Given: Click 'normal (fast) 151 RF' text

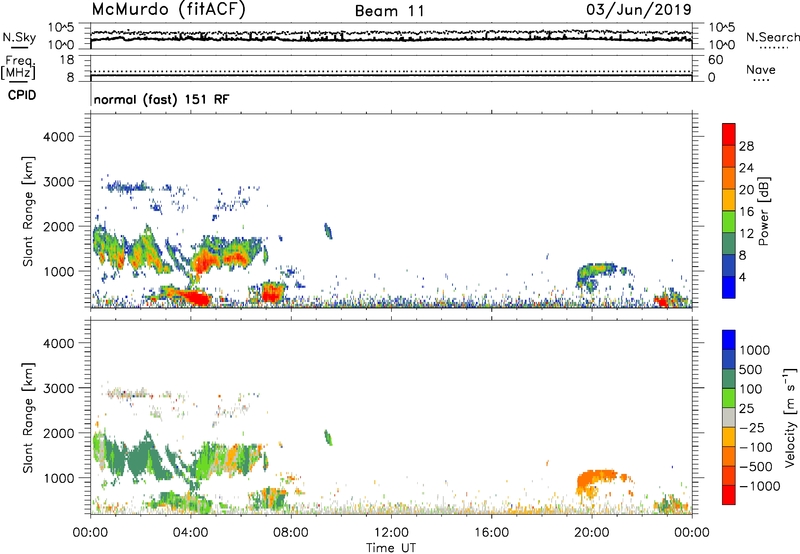Looking at the screenshot, I should [161, 99].
